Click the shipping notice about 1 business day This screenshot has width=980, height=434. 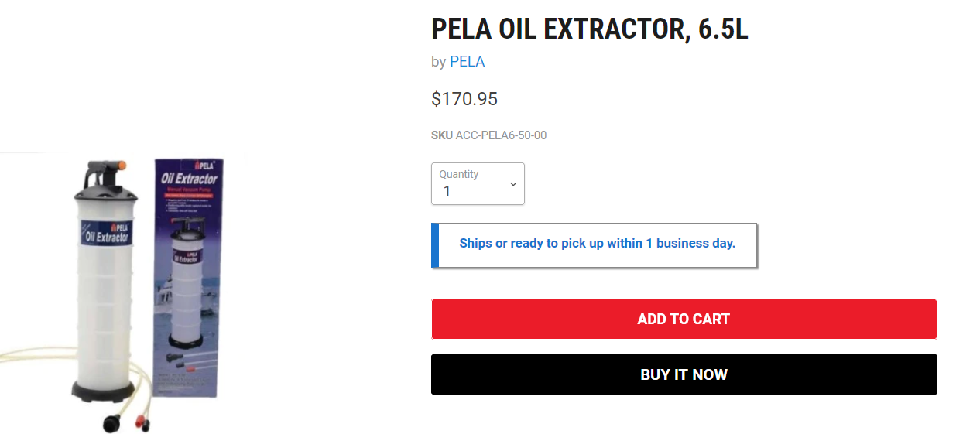pos(597,243)
